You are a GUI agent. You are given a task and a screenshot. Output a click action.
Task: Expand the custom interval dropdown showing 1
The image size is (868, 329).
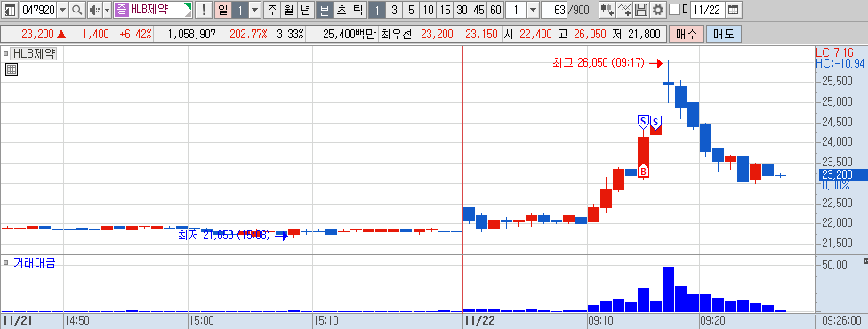[x=533, y=10]
